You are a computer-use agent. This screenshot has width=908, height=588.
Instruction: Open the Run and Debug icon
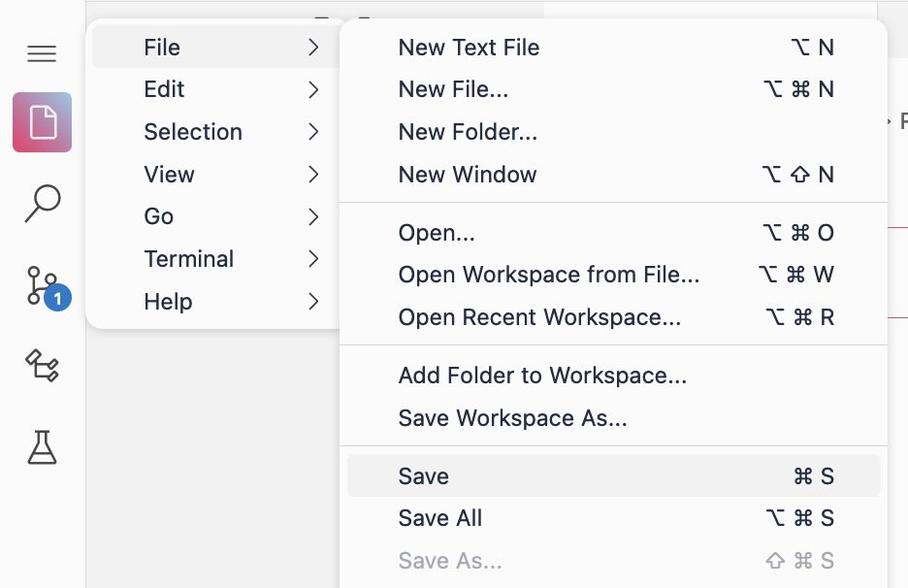42,366
